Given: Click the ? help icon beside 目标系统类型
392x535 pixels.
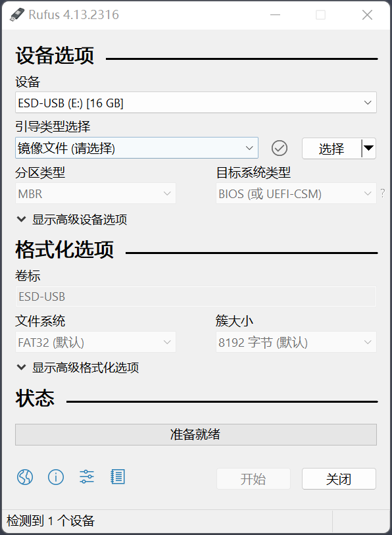Looking at the screenshot, I should point(382,193).
